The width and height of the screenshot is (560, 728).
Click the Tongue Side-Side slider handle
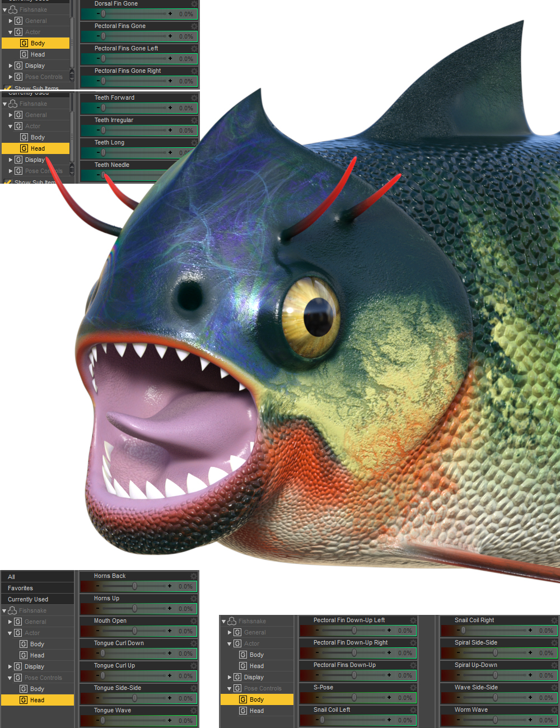(x=134, y=698)
